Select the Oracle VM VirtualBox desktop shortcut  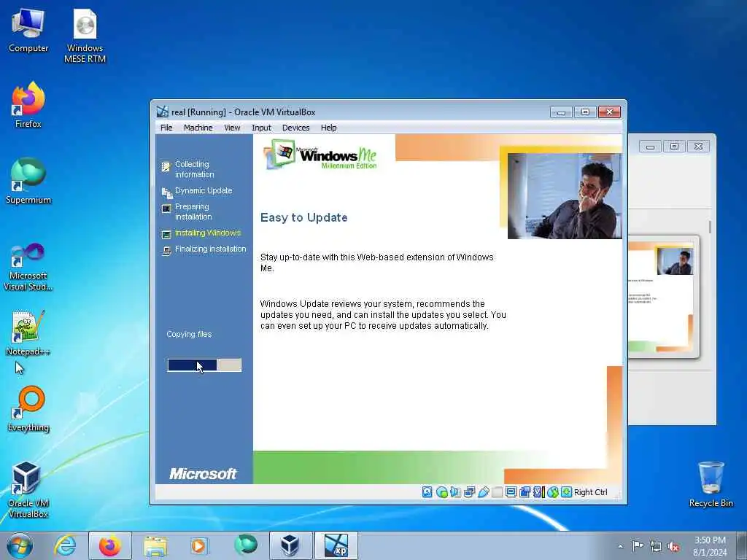pos(28,490)
